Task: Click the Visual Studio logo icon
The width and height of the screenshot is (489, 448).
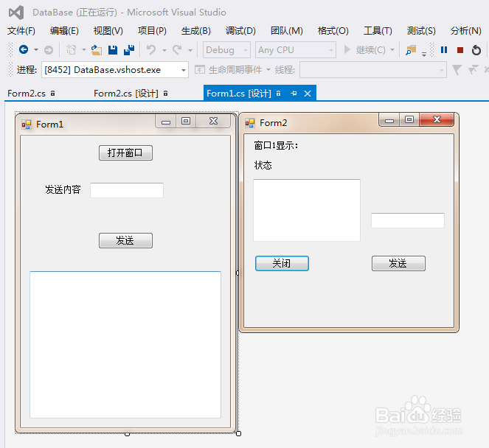Action: coord(16,13)
